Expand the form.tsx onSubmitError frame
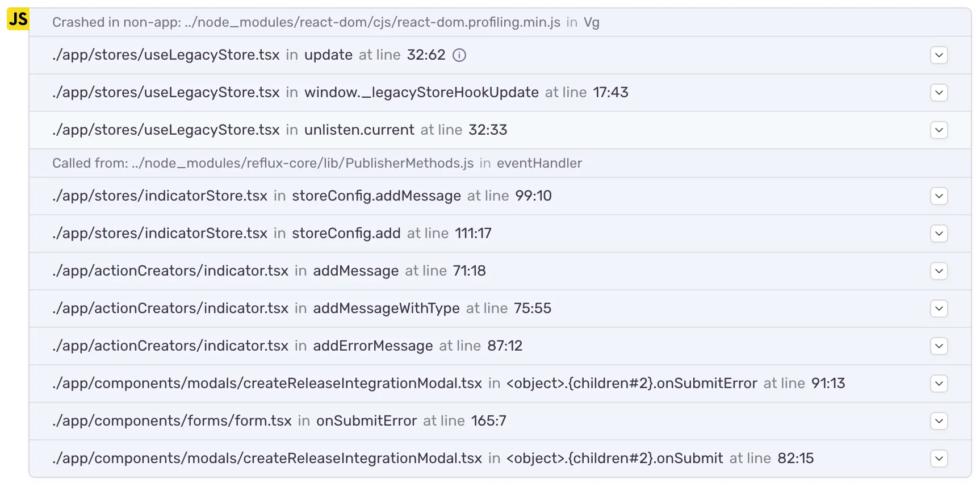980x483 pixels. click(x=939, y=421)
